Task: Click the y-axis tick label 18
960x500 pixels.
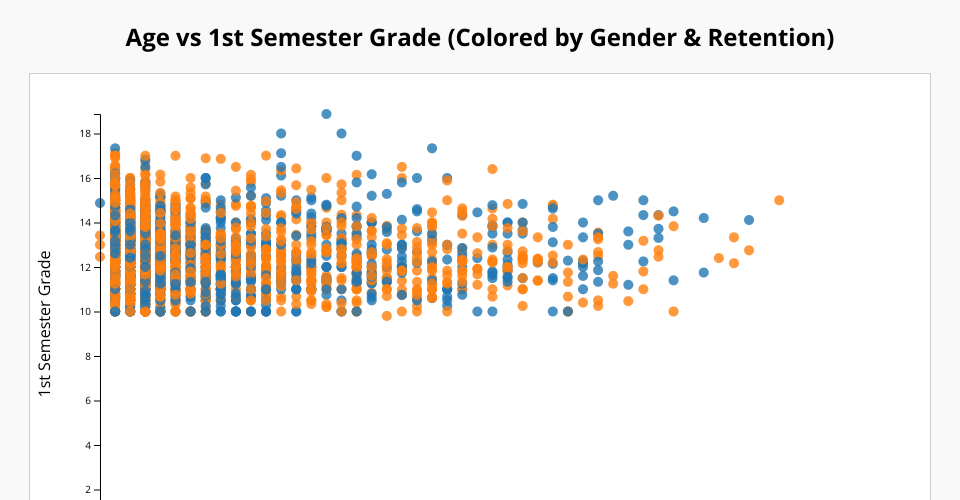Action: tap(86, 134)
